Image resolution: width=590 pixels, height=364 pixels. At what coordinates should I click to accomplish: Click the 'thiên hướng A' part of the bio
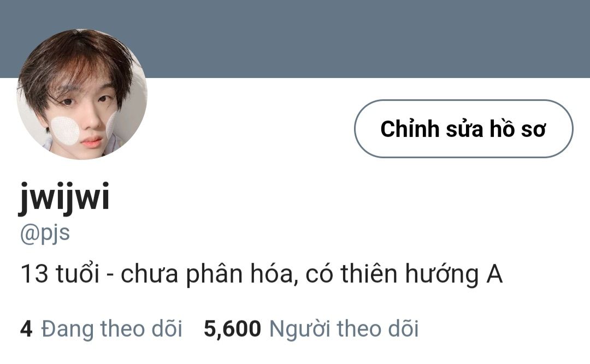(421, 274)
